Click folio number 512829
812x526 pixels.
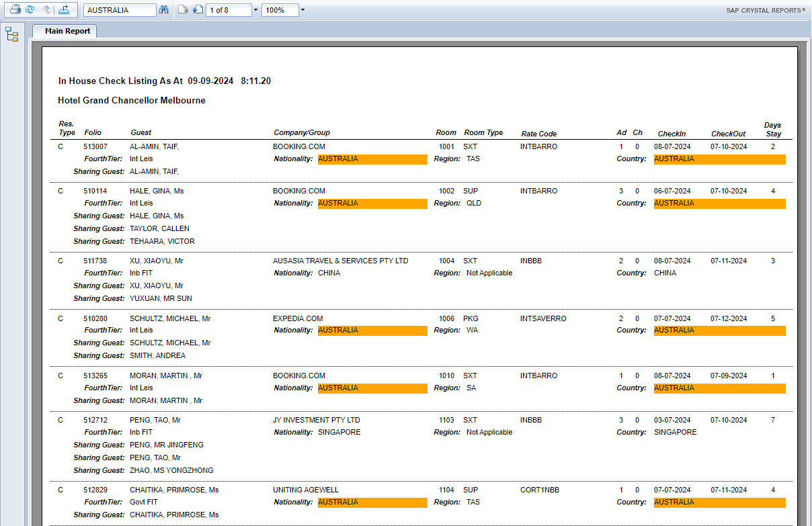[95, 490]
